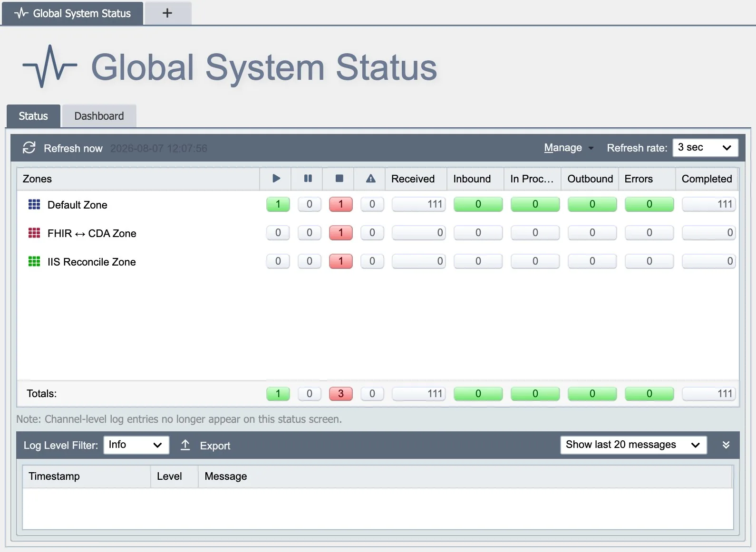Select the IIS Reconcile Zone row label
Screen dimensions: 756x552
pos(92,262)
